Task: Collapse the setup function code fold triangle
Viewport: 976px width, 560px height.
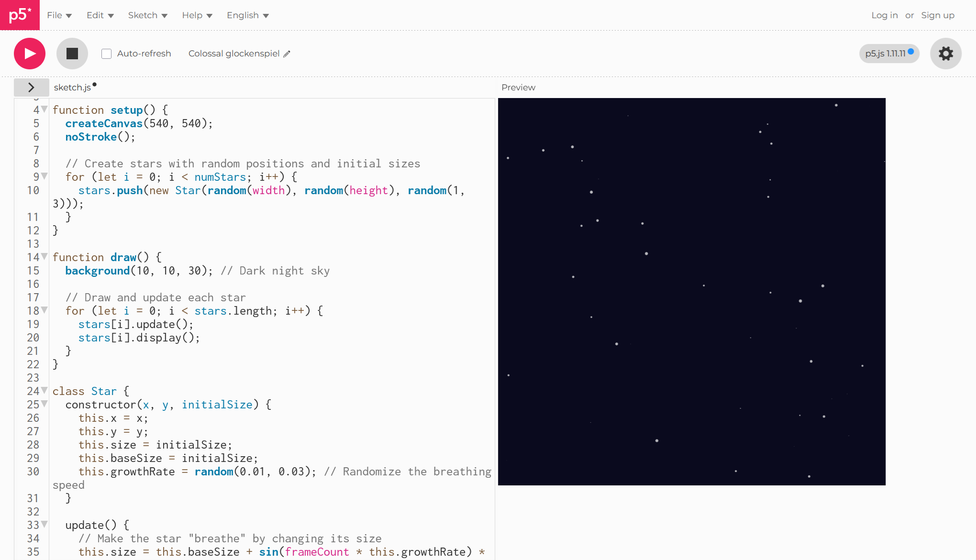Action: tap(44, 109)
